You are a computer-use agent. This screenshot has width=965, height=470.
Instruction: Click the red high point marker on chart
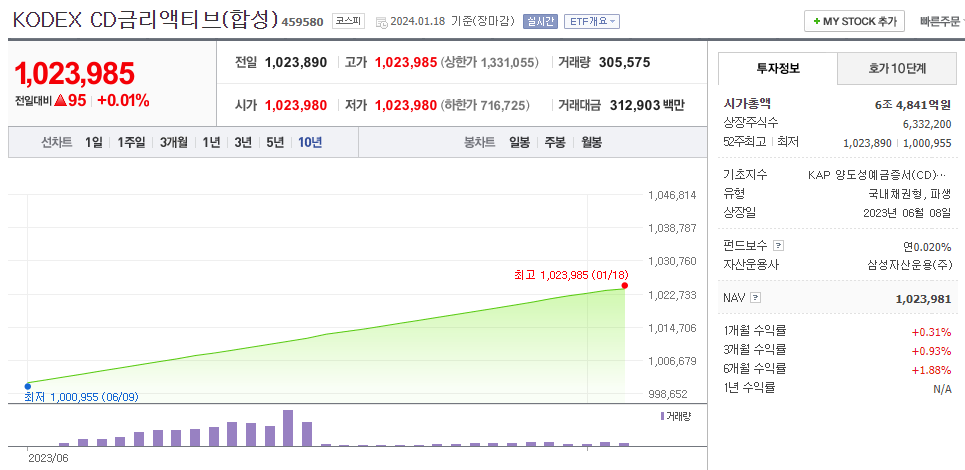625,285
